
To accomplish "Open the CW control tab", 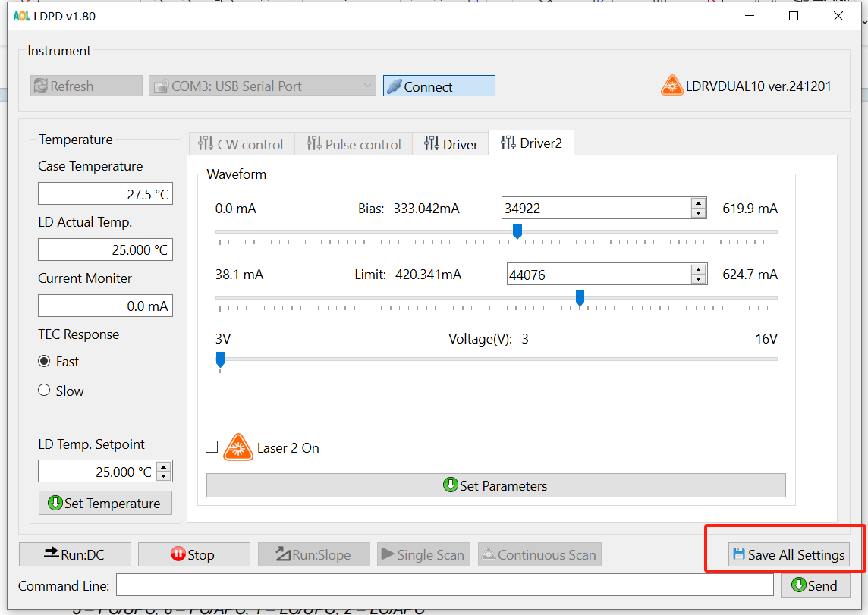I will (241, 144).
